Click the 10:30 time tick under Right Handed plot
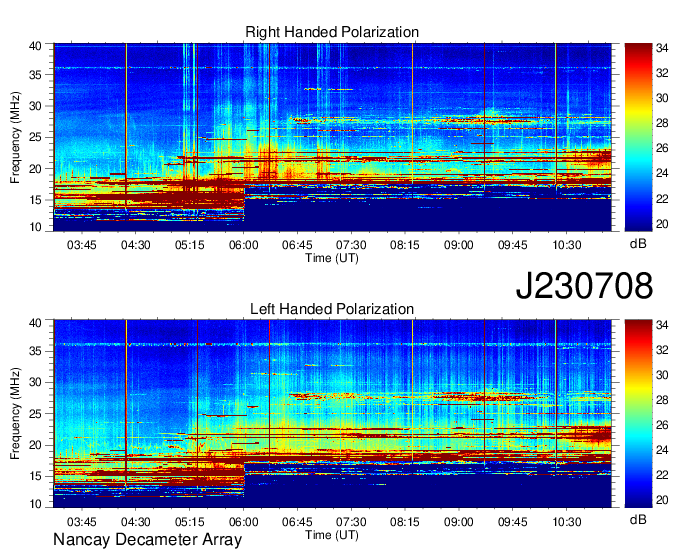This screenshot has height=552, width=680. pos(566,245)
